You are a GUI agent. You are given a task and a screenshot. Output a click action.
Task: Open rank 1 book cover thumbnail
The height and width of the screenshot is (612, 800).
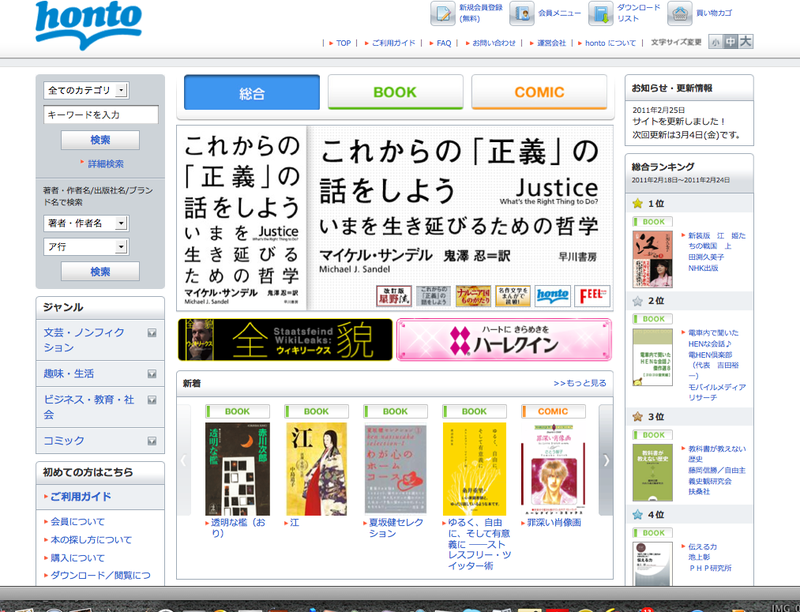(653, 259)
